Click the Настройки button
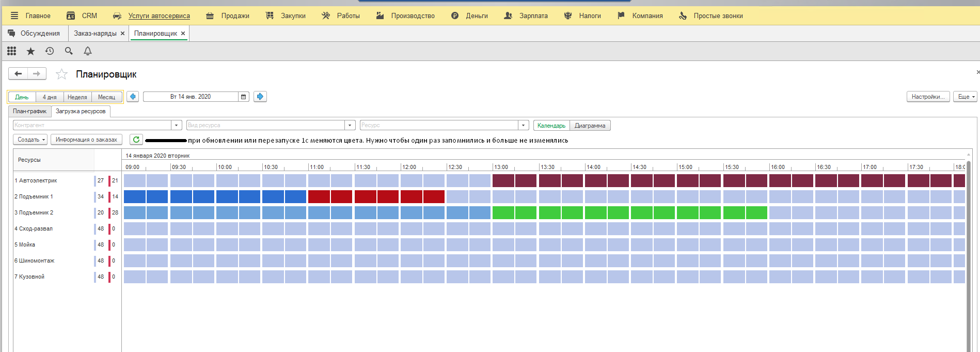 [928, 97]
